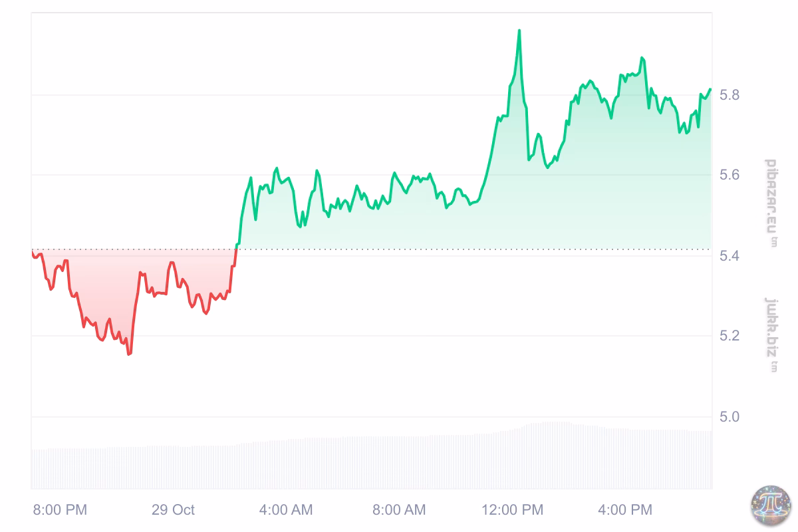
Task: Click the lowest dip of the red line
Action: pos(129,354)
